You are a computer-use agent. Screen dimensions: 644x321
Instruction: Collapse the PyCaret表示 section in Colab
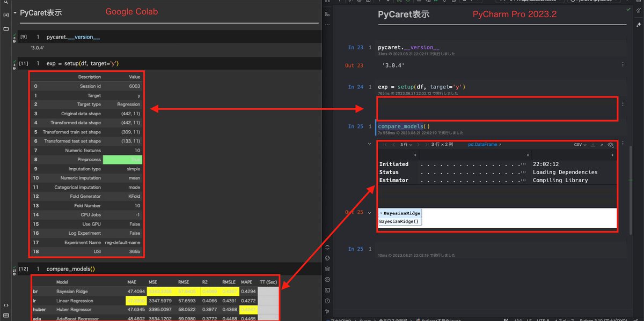pyautogui.click(x=14, y=12)
